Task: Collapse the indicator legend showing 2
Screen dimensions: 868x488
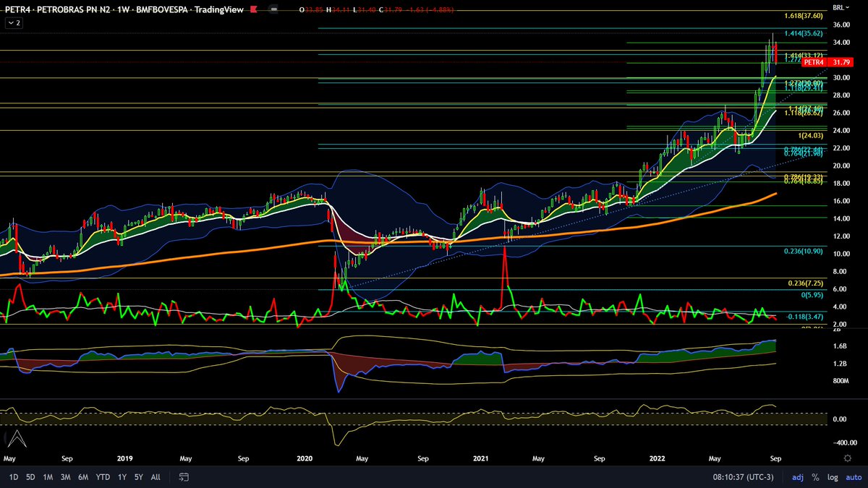Action: (14, 22)
